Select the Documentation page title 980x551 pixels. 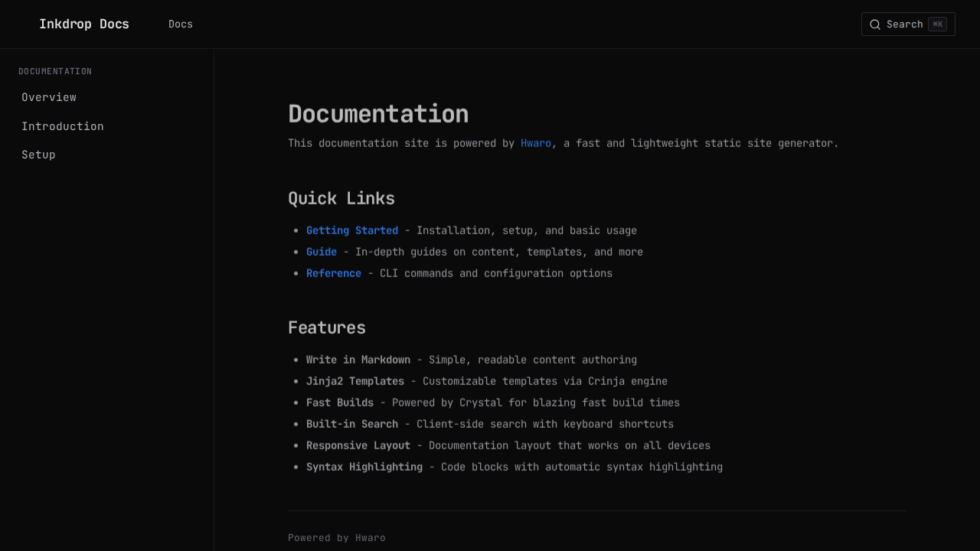click(378, 113)
